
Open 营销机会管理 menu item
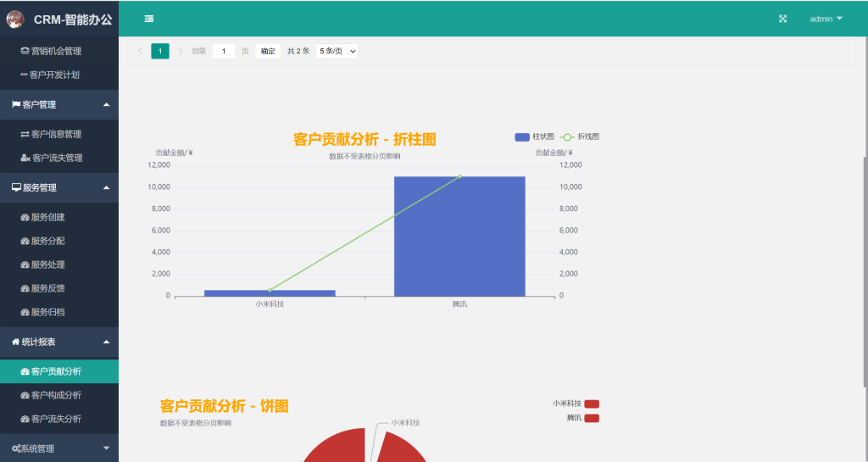59,51
